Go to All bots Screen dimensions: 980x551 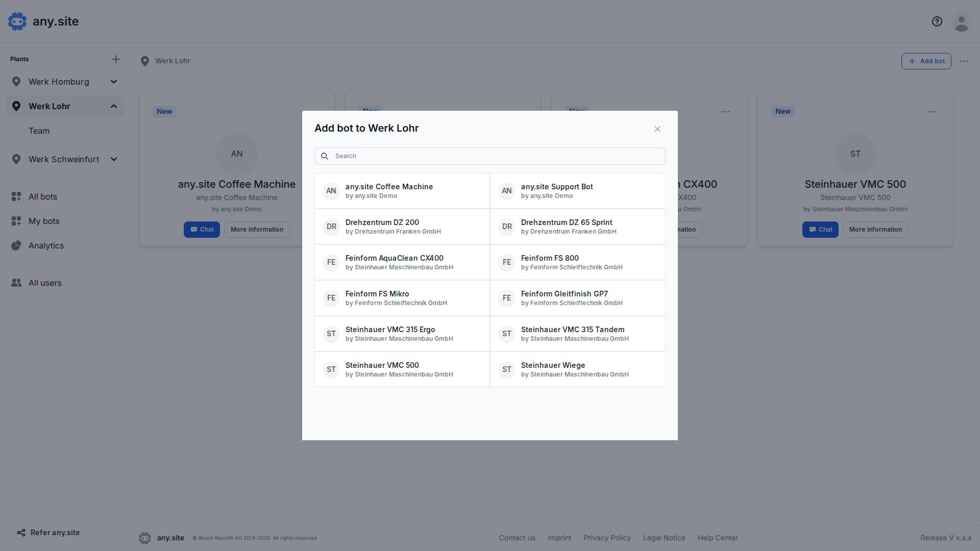point(43,196)
